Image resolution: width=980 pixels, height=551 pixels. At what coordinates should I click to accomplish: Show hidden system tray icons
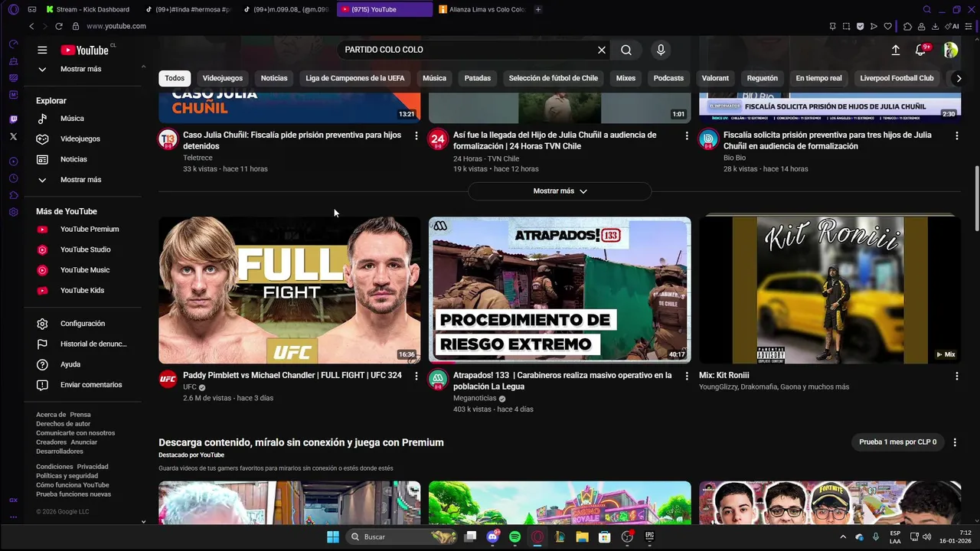pos(843,536)
